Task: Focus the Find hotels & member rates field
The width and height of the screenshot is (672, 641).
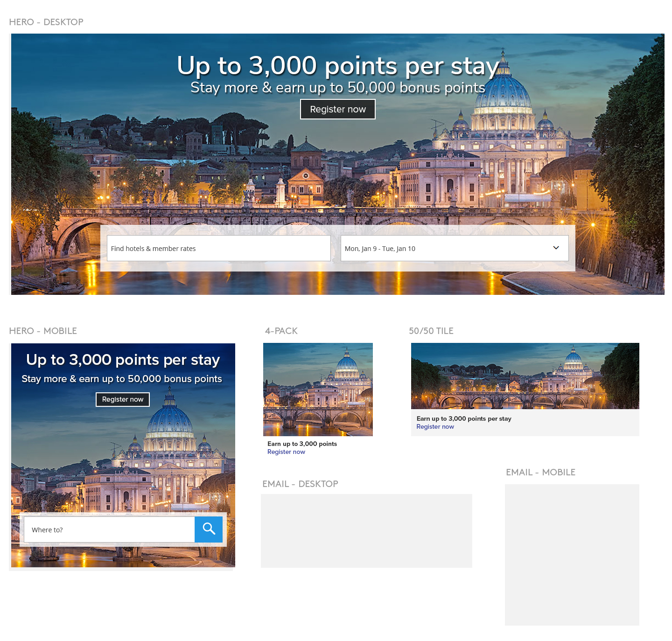Action: click(219, 248)
